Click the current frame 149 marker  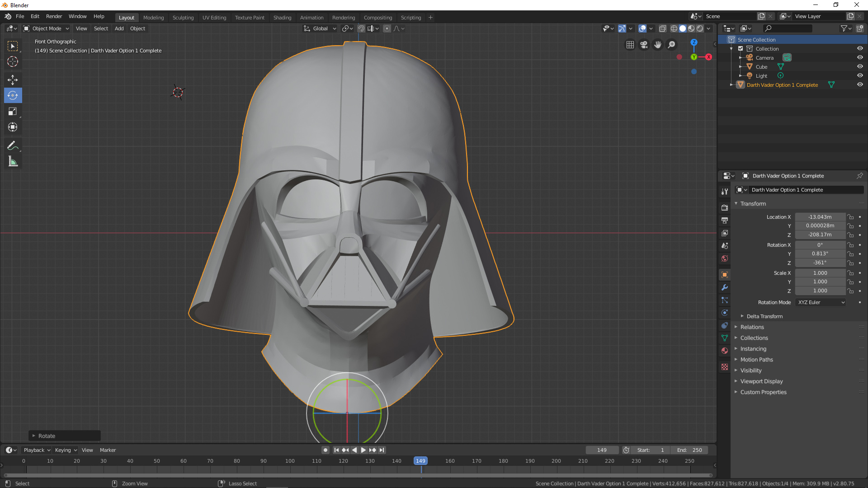coord(420,461)
